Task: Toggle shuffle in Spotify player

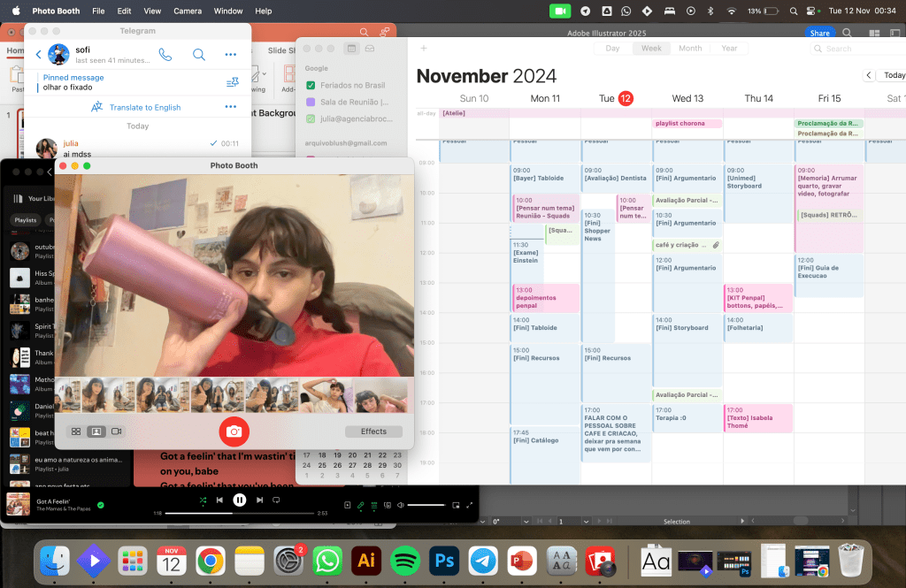Action: coord(203,500)
